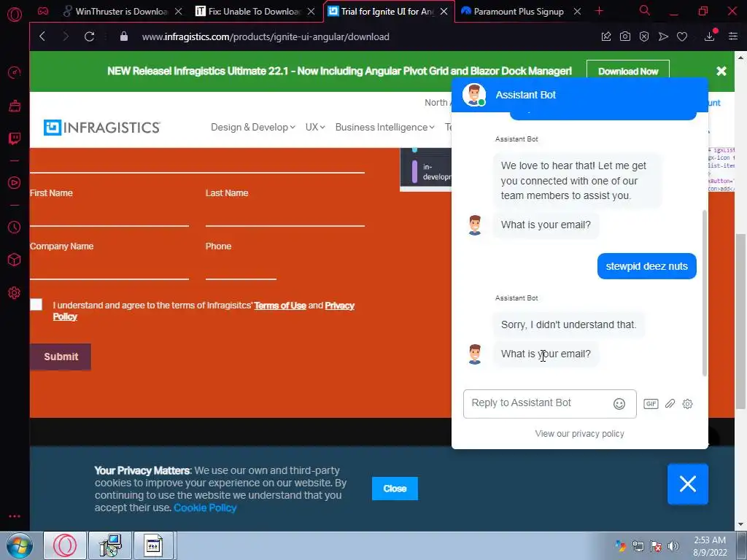The image size is (747, 560).
Task: Open the Opera menu logo
Action: [x=15, y=15]
